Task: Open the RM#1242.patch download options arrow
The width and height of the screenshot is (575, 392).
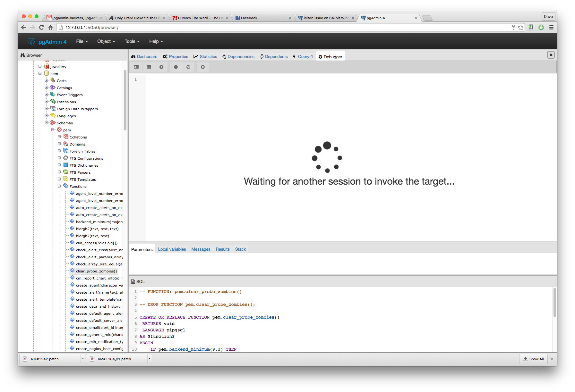Action: 83,359
